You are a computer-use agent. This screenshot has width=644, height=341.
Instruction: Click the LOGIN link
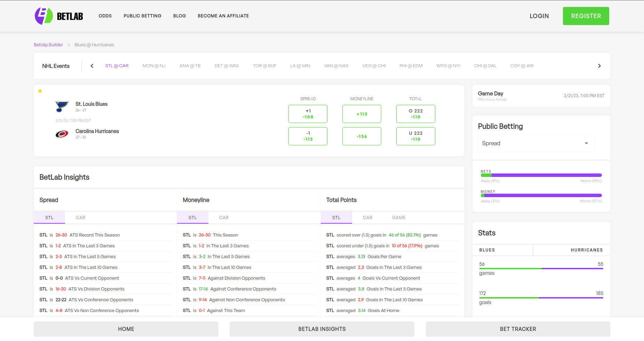click(539, 16)
